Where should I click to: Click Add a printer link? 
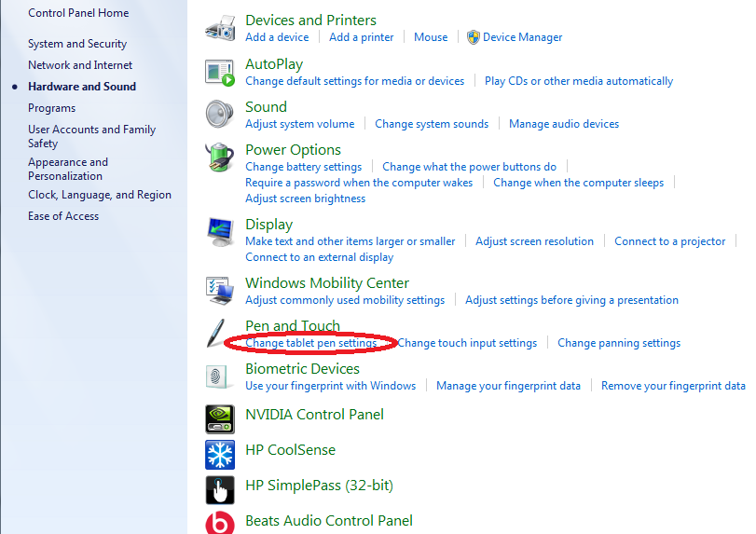coord(361,37)
